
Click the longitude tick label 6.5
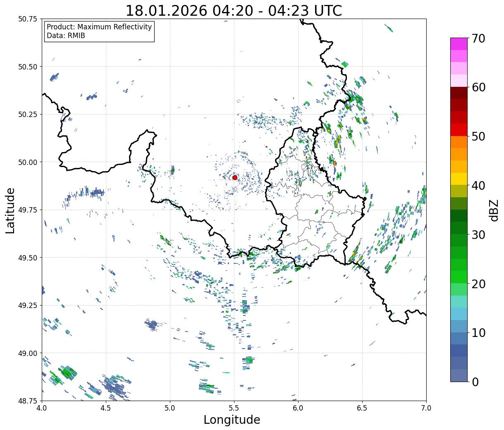point(362,408)
